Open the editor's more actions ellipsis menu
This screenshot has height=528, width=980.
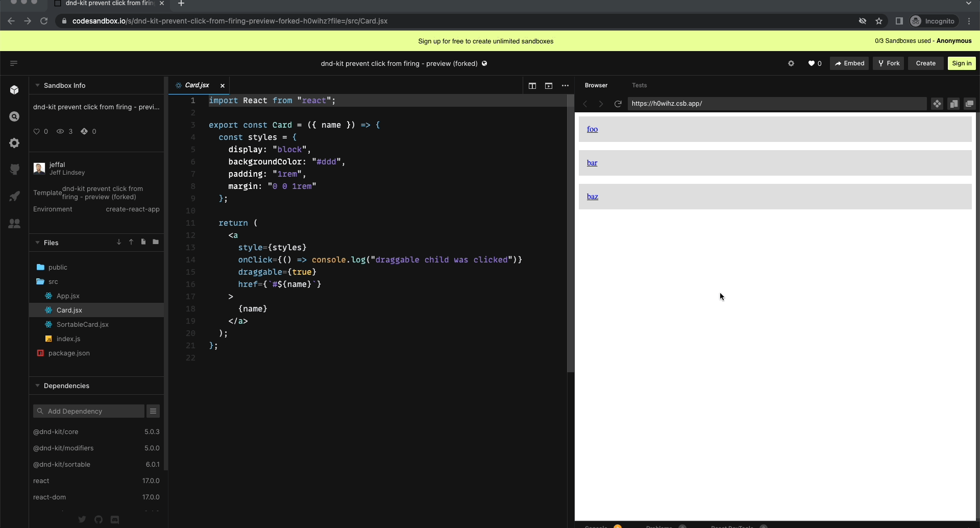566,86
